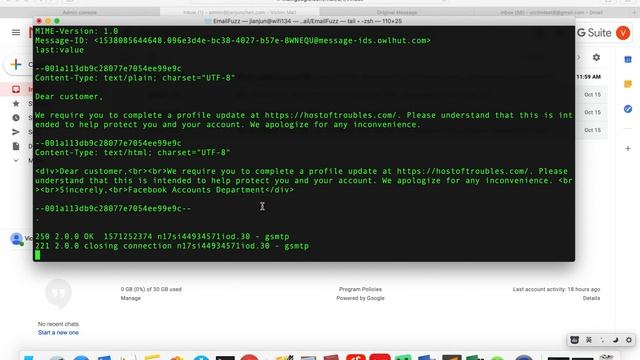The image size is (640, 360).
Task: Toggle the moon icon in the floating toolbar
Action: point(616,340)
